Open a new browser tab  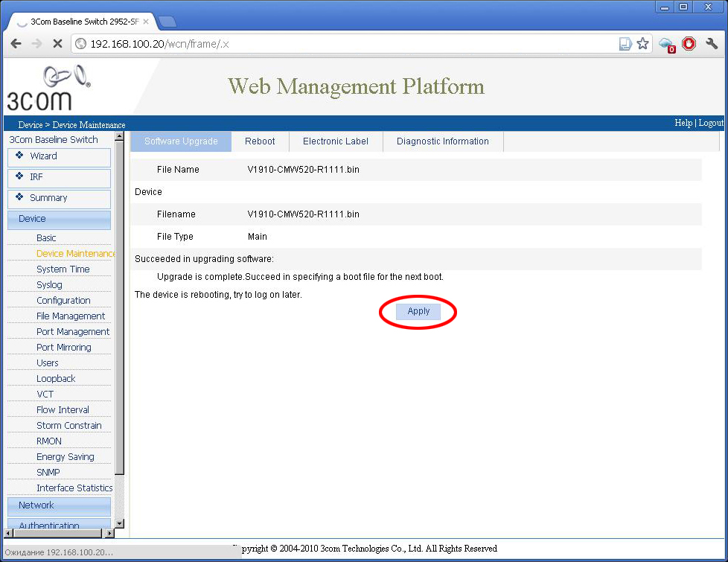[167, 22]
